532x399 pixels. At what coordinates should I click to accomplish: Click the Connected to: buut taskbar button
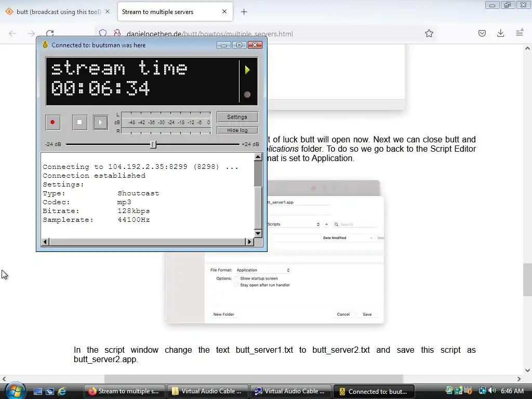coord(374,391)
